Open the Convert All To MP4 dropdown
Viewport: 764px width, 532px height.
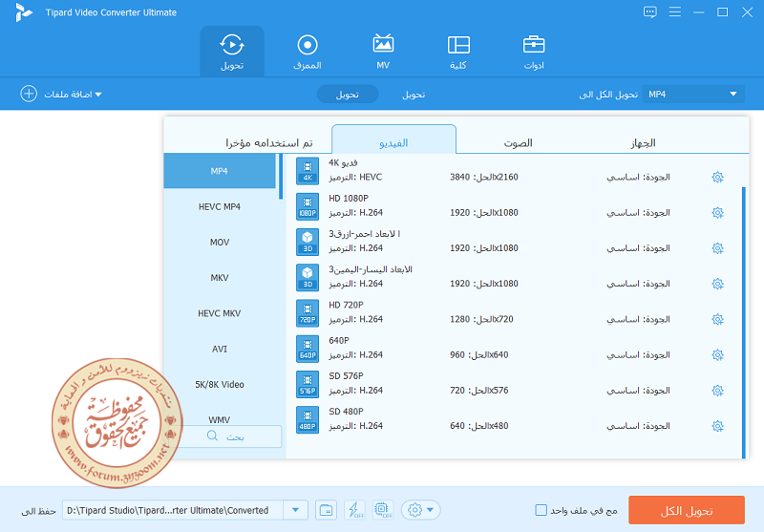coord(693,94)
